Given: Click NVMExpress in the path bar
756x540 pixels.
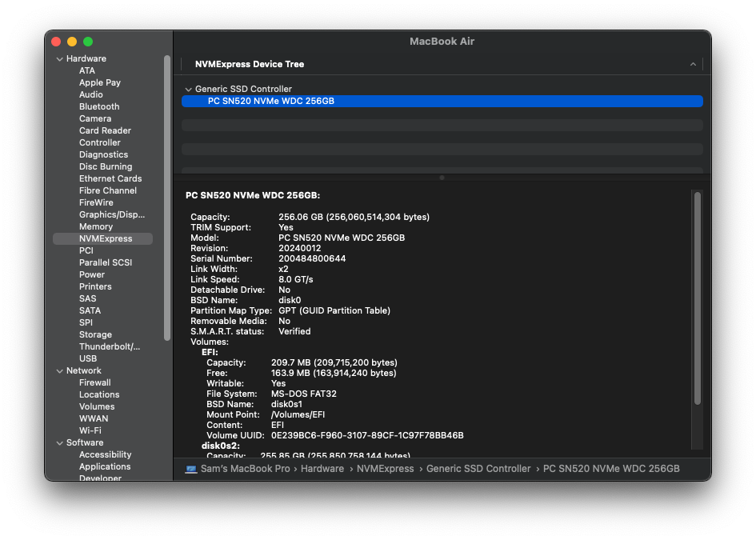Looking at the screenshot, I should [386, 469].
